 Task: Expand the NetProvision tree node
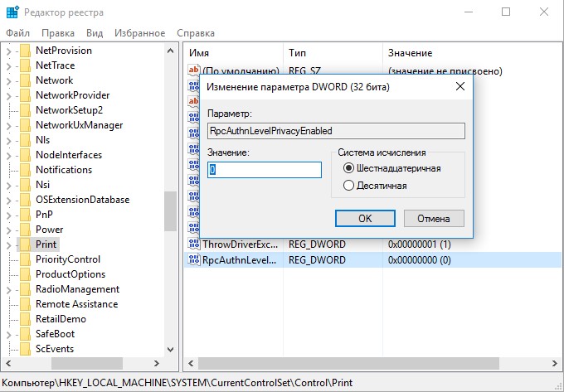[9, 51]
